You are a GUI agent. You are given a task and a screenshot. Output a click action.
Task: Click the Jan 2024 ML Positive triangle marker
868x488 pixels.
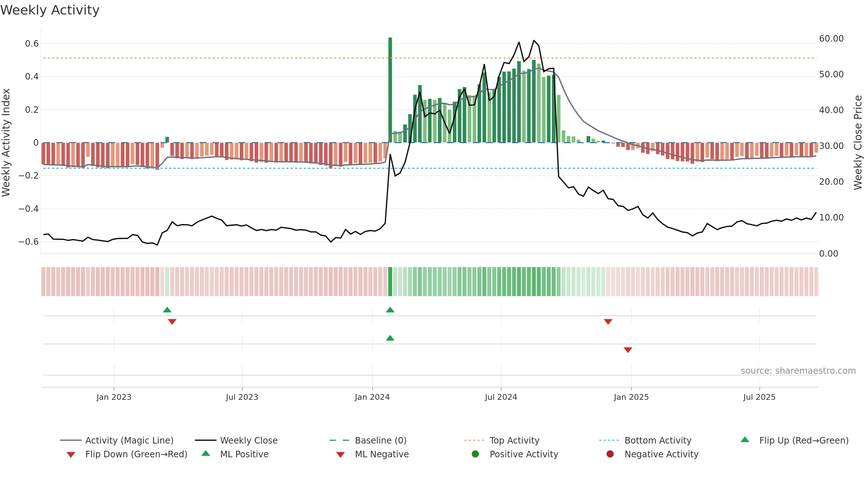[x=390, y=338]
